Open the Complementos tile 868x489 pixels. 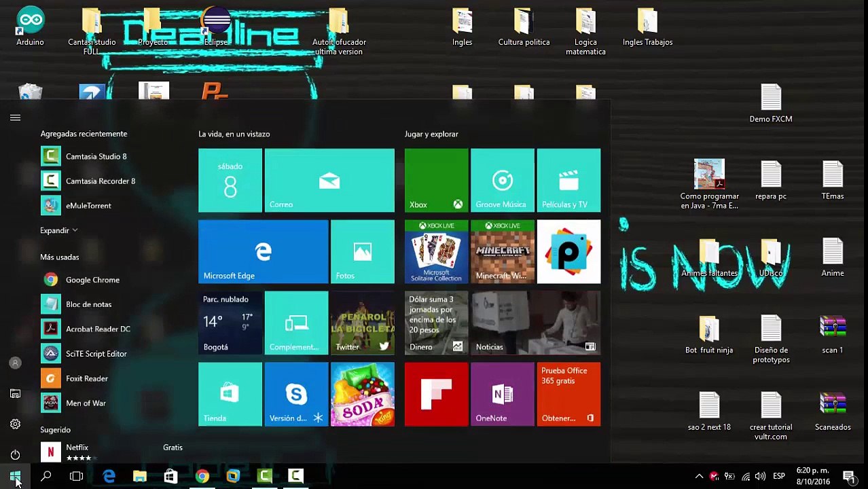pyautogui.click(x=296, y=323)
